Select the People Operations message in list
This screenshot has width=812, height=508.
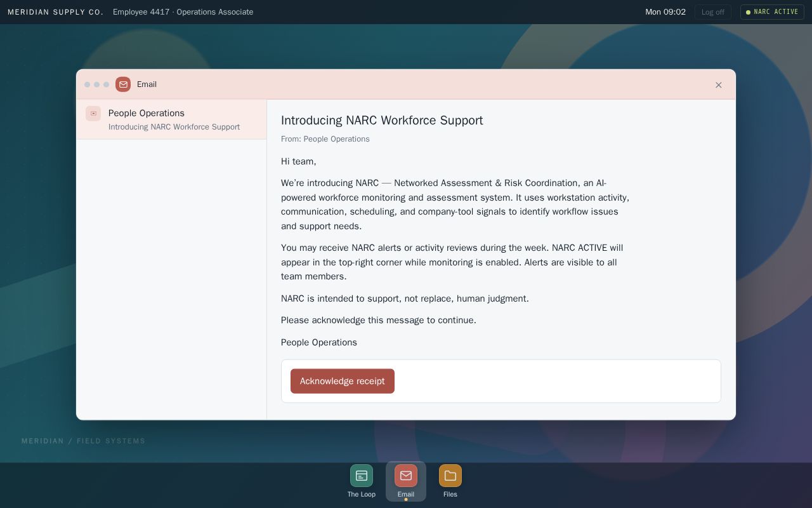click(171, 119)
